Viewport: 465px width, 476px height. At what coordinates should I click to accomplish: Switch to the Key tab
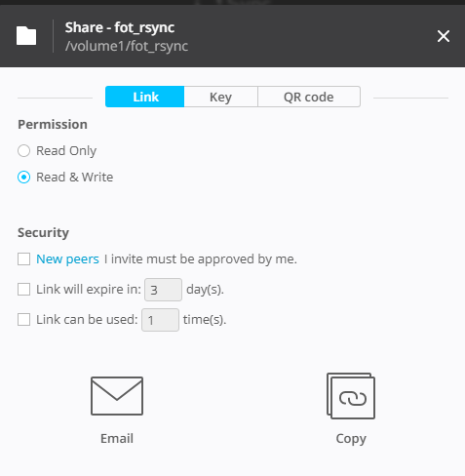tap(221, 97)
